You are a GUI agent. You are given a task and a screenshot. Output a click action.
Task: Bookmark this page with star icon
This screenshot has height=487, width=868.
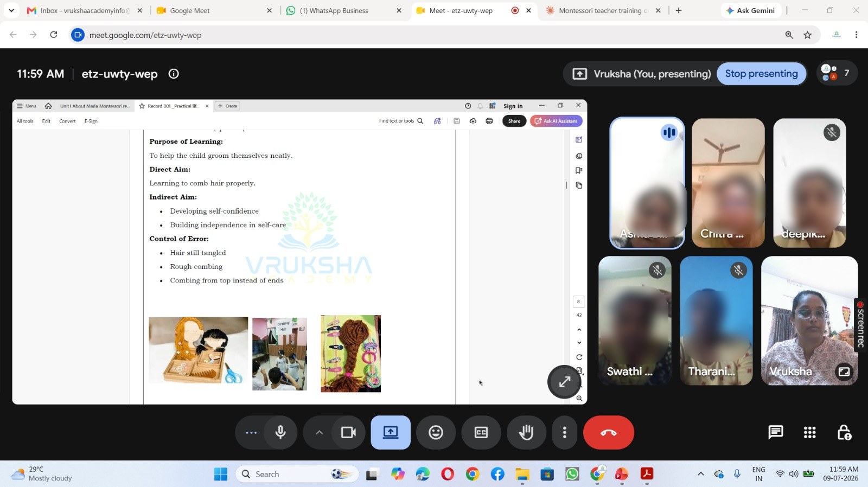(x=808, y=35)
